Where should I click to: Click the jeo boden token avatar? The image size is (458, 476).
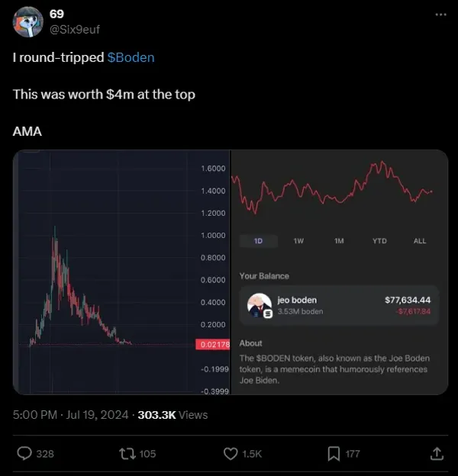(260, 306)
